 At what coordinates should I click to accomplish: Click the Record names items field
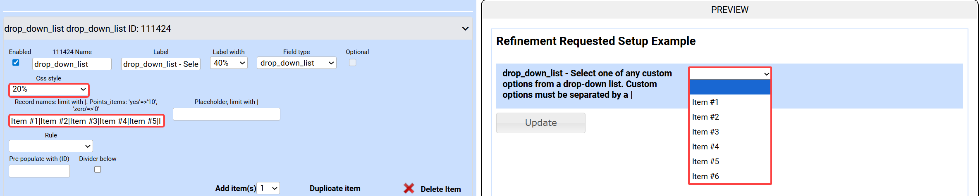[x=86, y=121]
